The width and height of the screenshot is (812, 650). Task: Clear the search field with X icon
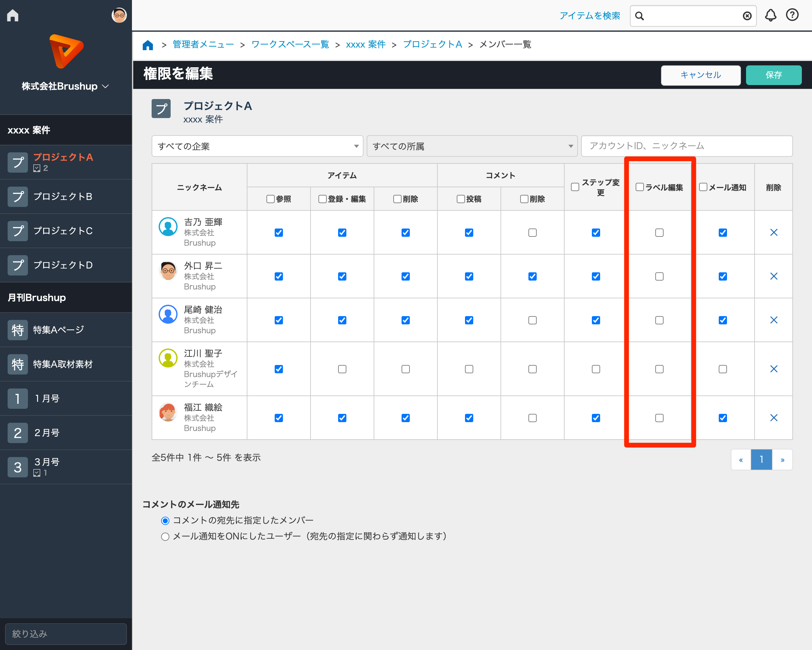click(x=747, y=16)
